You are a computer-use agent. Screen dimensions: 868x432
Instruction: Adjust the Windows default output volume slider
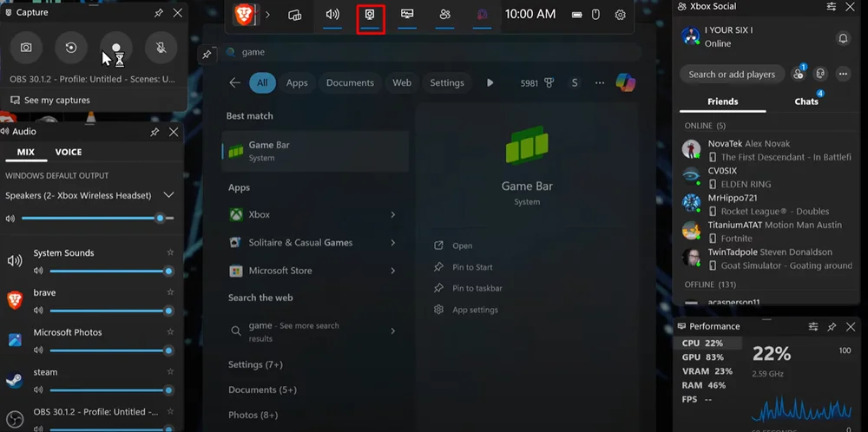(x=97, y=219)
